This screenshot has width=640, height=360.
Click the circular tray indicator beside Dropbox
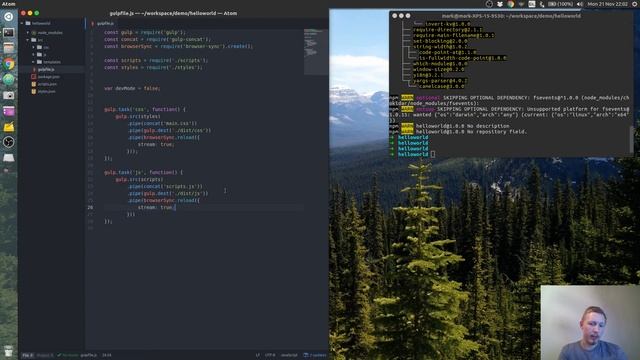pos(489,4)
